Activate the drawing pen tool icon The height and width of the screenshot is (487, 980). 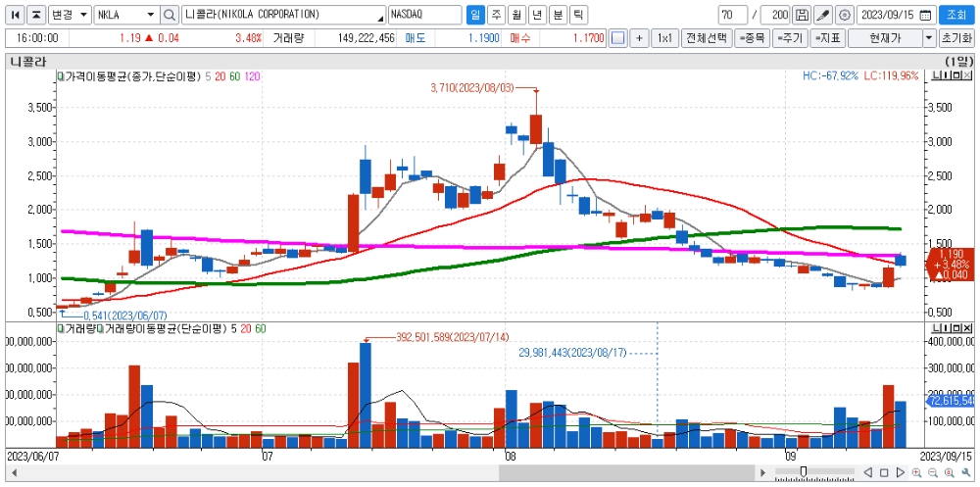823,15
